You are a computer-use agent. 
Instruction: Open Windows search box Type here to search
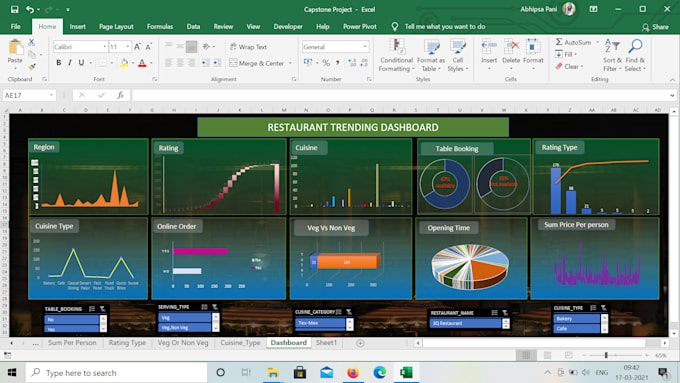tap(117, 373)
